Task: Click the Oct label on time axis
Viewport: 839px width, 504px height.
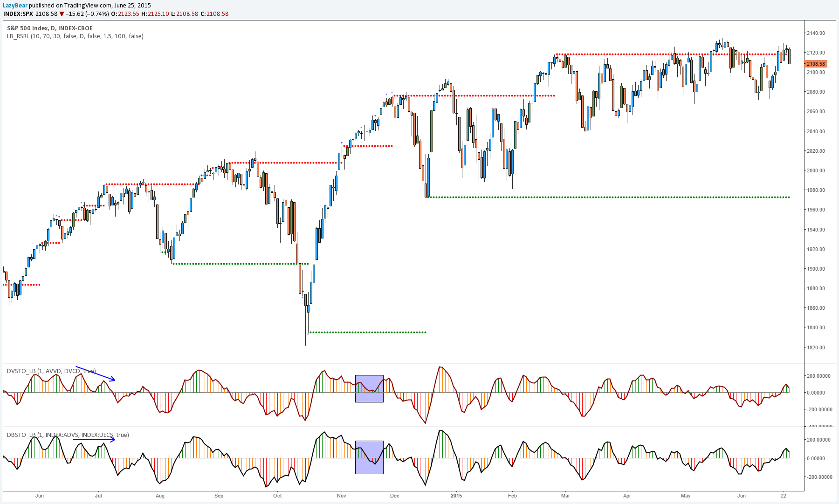Action: pos(277,496)
